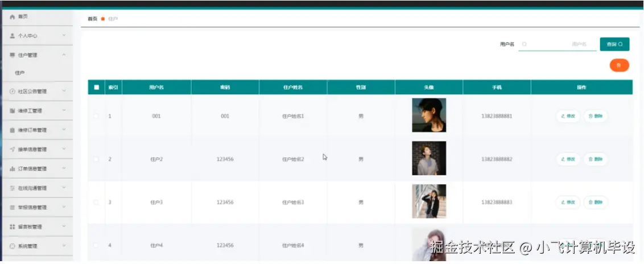Click the 住户姓名4 cell
Image resolution: width=644 pixels, height=264 pixels.
click(293, 246)
